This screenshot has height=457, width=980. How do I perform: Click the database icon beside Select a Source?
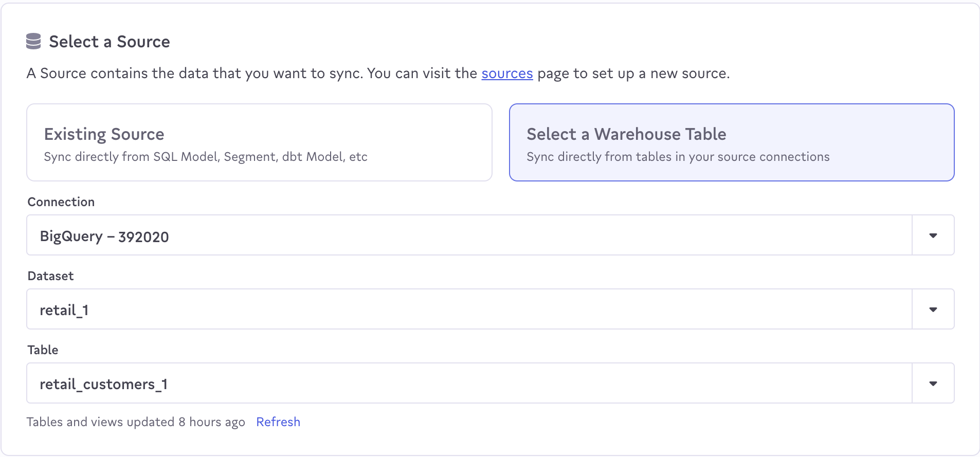coord(33,42)
